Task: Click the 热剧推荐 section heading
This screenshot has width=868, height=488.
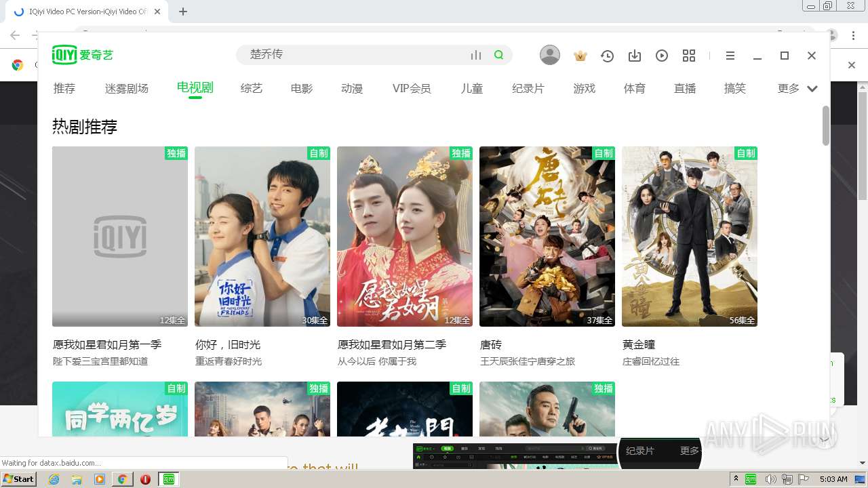Action: pyautogui.click(x=85, y=127)
